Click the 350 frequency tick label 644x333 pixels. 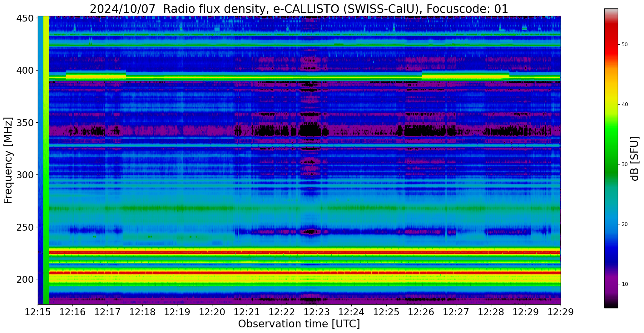25,123
